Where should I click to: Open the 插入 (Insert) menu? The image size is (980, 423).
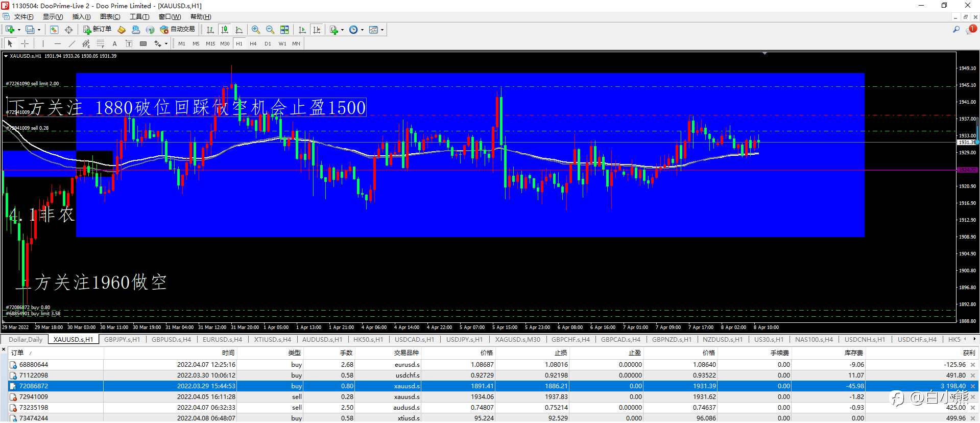tap(81, 17)
